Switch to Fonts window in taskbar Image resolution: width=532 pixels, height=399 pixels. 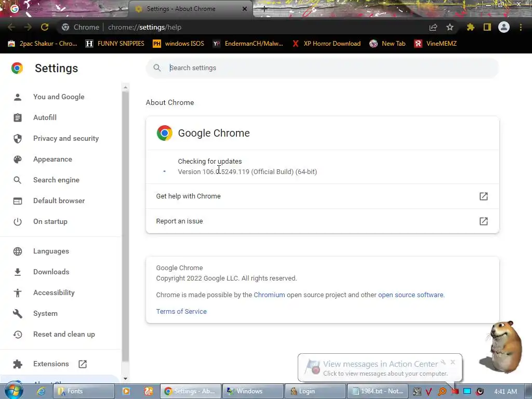pyautogui.click(x=84, y=391)
